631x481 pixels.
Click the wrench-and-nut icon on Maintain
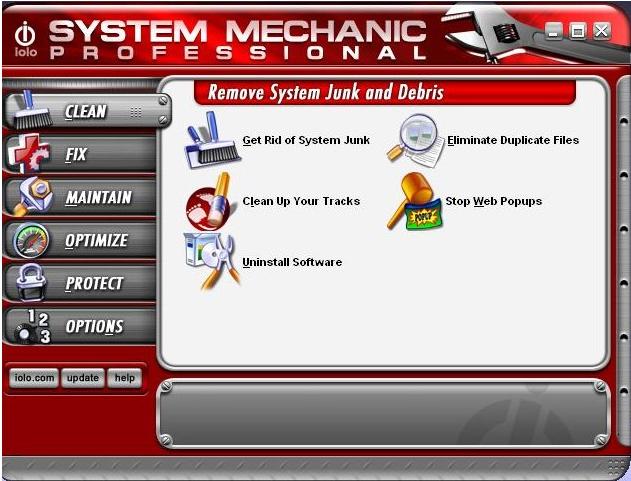pyautogui.click(x=32, y=196)
